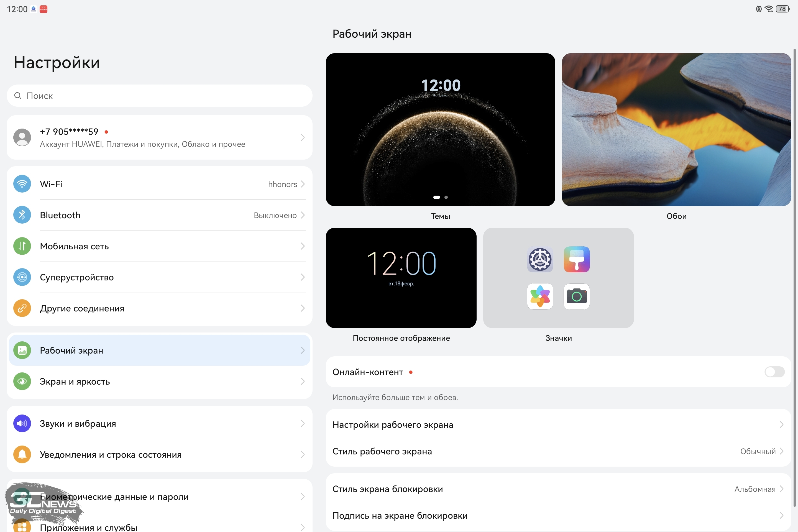The width and height of the screenshot is (798, 532).
Task: Select Мобильная сеть in the sidebar
Action: 160,246
